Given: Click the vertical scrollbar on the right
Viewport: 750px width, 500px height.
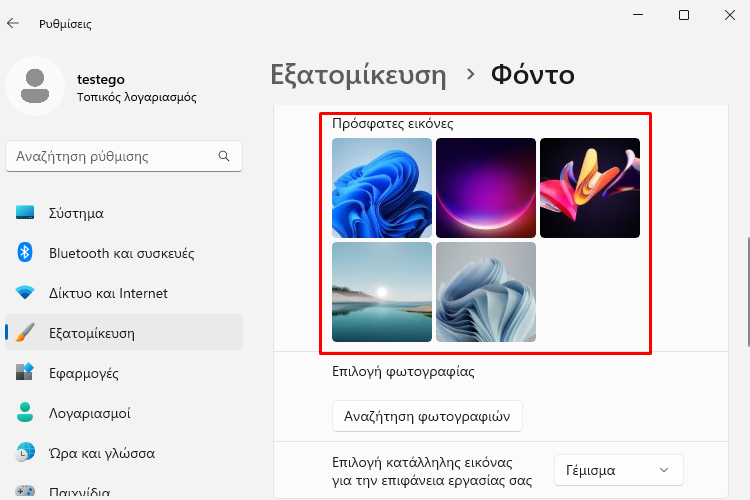Looking at the screenshot, I should [x=747, y=291].
